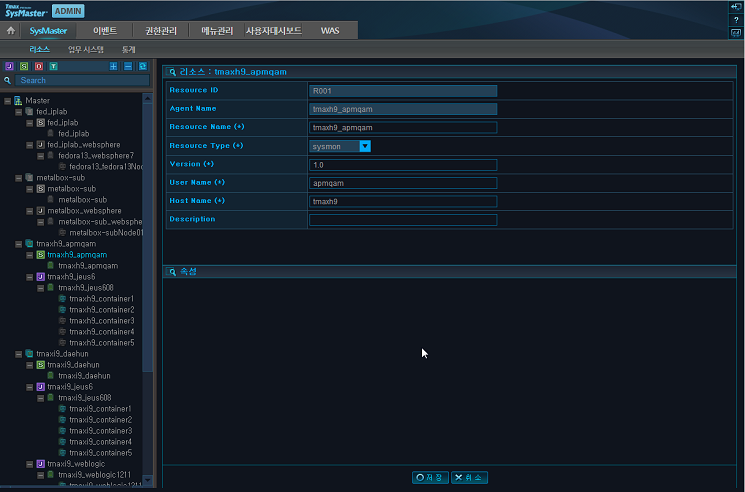Open the SysMaster main menu
The width and height of the screenshot is (745, 492).
click(x=48, y=31)
